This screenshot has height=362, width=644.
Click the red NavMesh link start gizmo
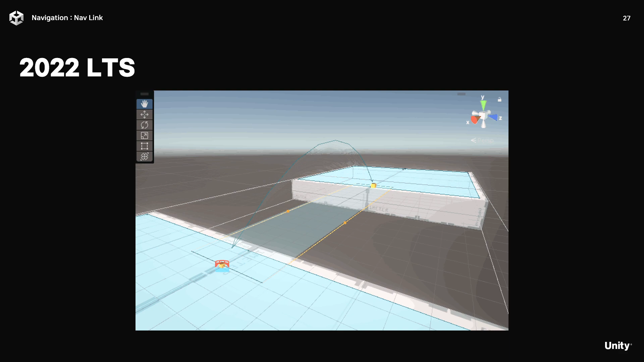click(222, 264)
